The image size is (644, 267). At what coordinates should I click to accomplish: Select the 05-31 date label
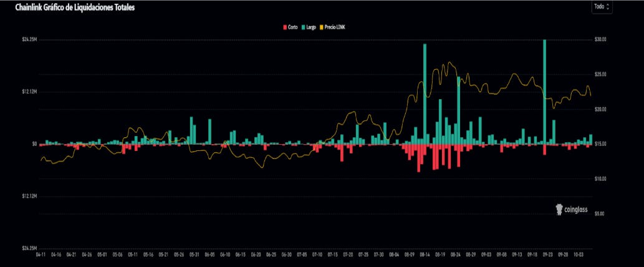195,255
